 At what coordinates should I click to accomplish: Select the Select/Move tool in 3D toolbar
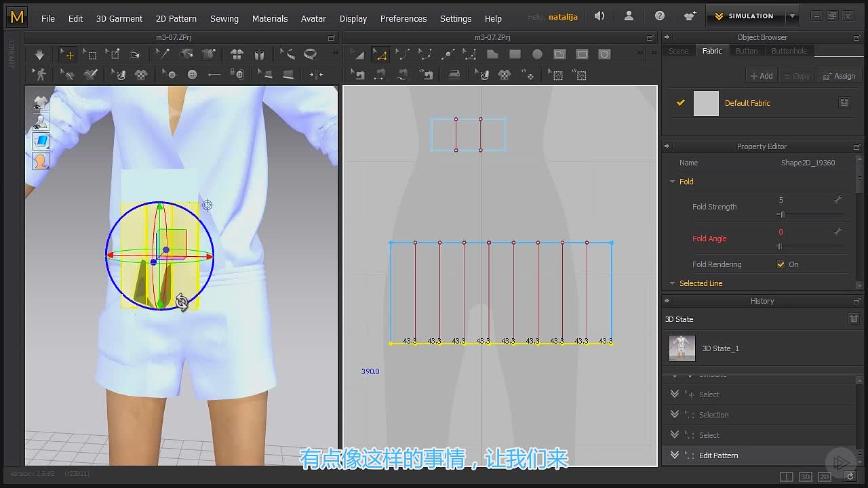67,54
